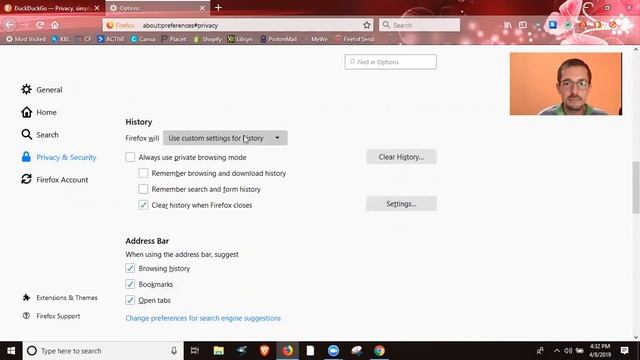Open the ProtonMail bookmark
This screenshot has height=360, width=640.
coord(279,39)
